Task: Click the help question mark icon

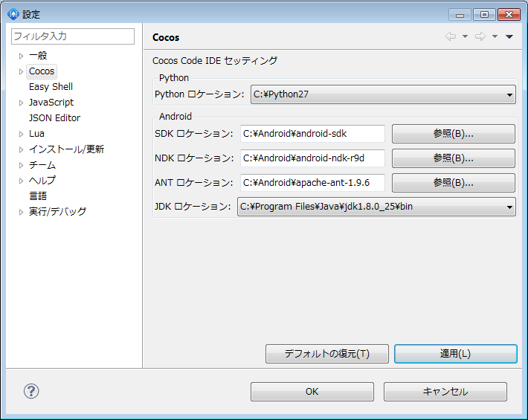Action: pos(31,391)
